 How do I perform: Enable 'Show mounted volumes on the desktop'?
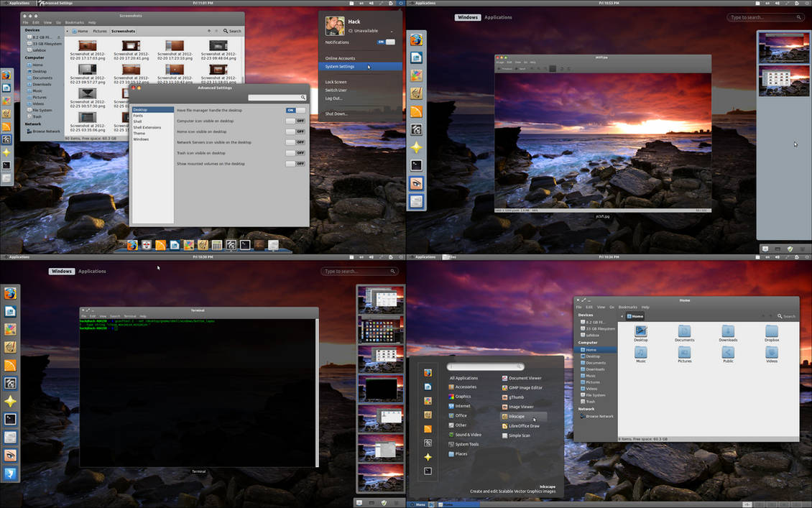[295, 164]
